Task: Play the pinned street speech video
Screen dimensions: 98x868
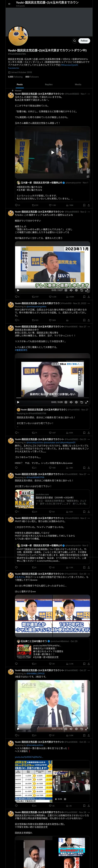Action: 52,152
